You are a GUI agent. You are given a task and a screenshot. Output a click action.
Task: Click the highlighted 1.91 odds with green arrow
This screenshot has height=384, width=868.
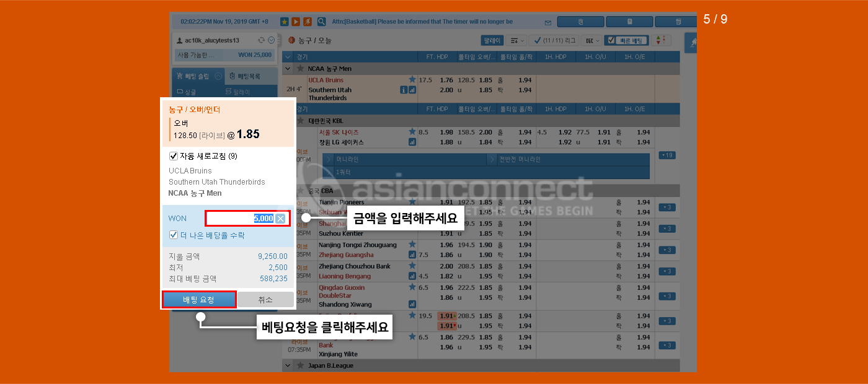coord(447,316)
